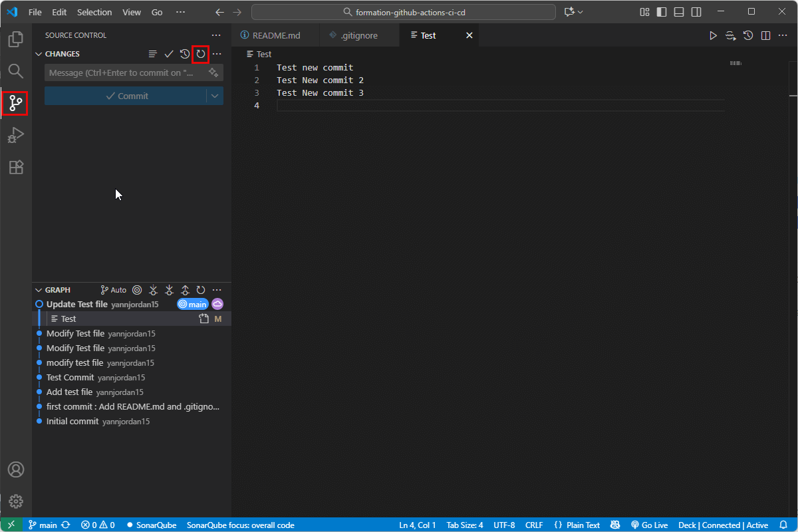This screenshot has width=798, height=532.
Task: Run the Test file with the play icon
Action: point(713,35)
